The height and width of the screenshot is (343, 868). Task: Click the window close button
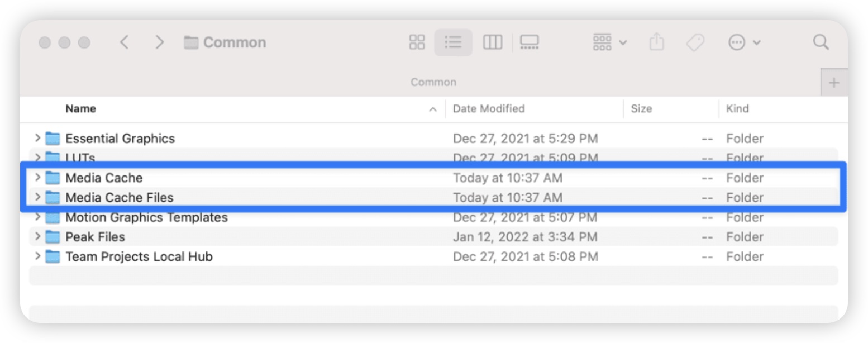[45, 42]
